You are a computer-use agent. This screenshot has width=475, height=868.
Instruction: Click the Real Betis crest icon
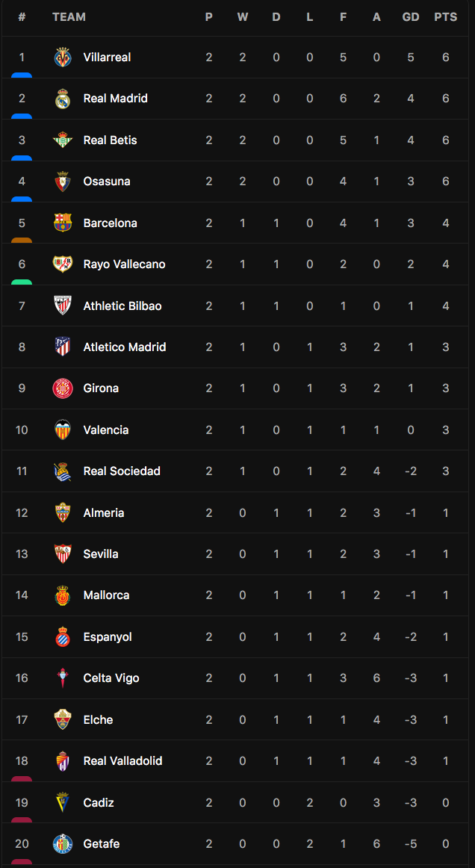pyautogui.click(x=63, y=140)
